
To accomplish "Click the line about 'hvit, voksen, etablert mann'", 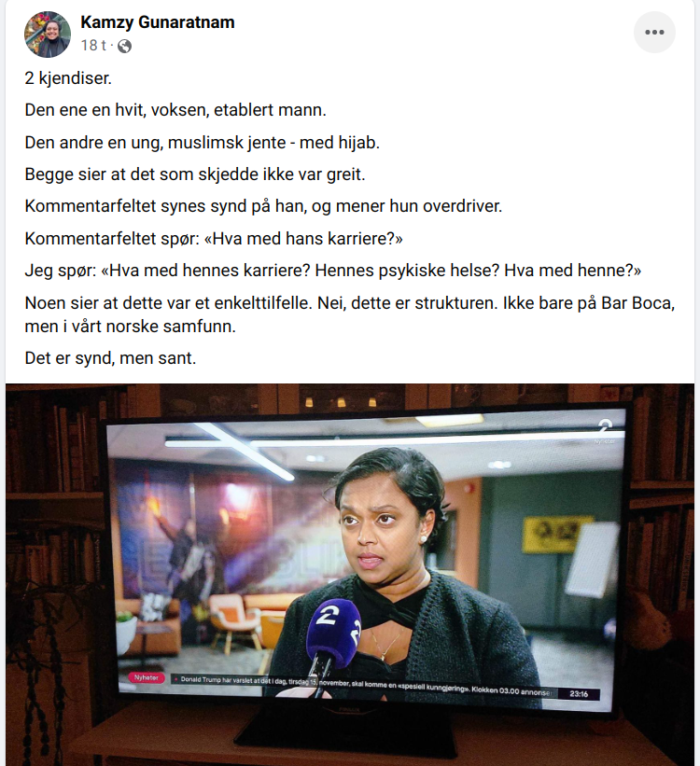I will (175, 110).
